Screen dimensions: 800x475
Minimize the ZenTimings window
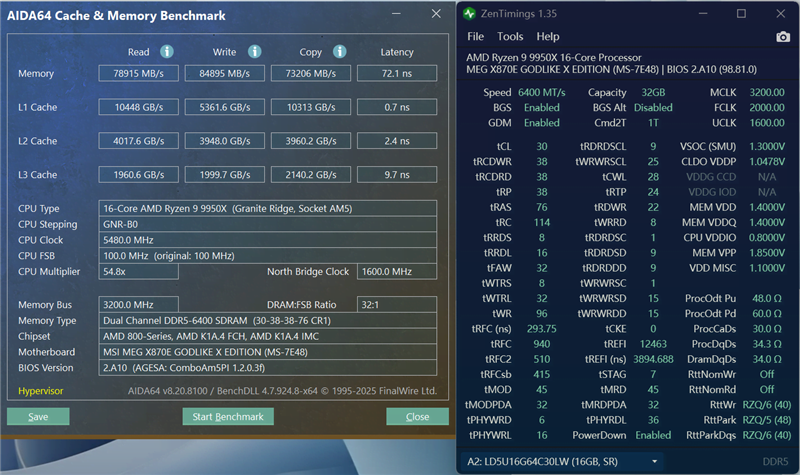pos(703,14)
